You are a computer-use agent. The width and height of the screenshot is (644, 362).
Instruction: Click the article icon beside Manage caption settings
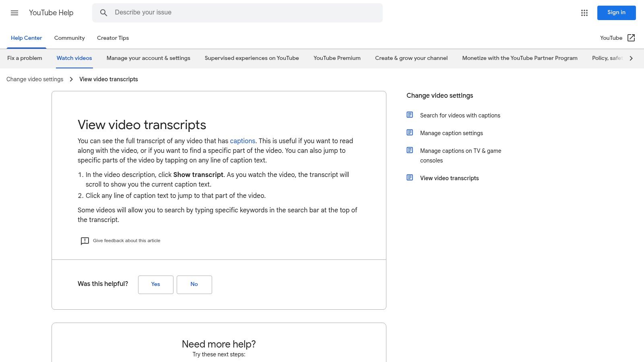point(410,132)
